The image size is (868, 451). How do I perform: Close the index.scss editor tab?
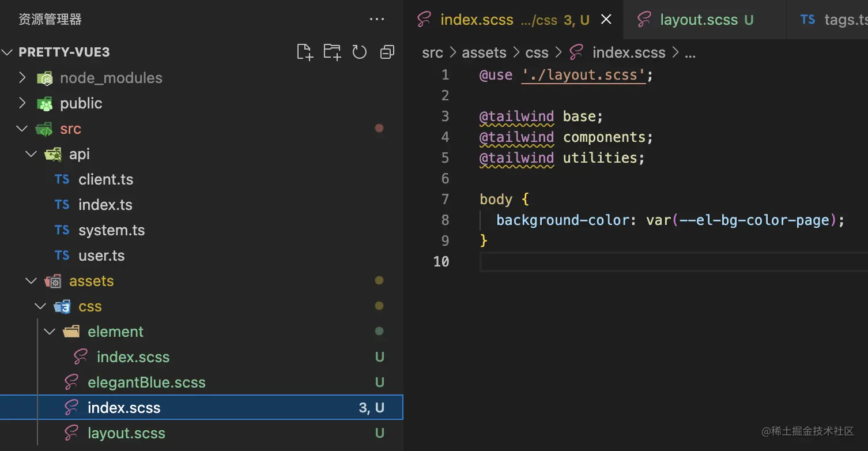[606, 20]
